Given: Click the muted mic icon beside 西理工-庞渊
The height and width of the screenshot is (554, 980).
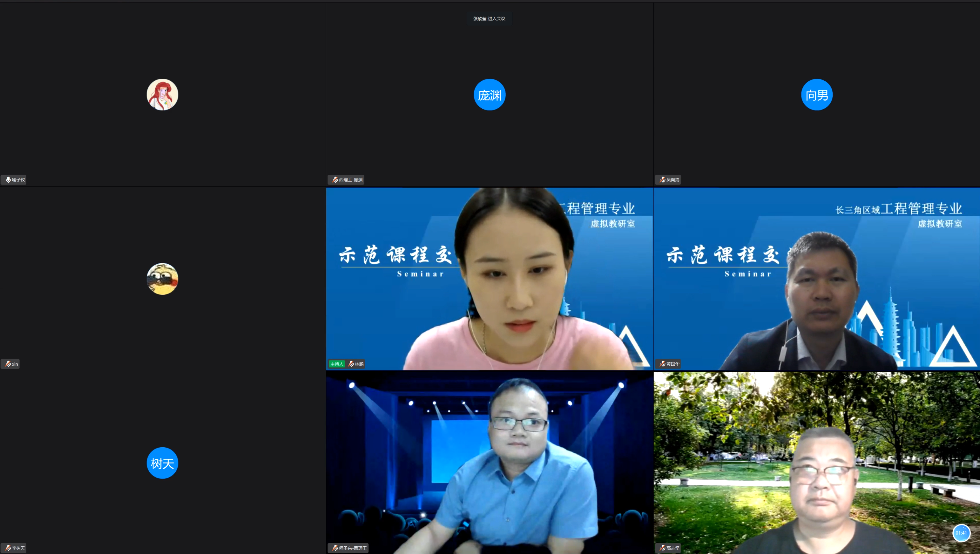Looking at the screenshot, I should (x=335, y=179).
